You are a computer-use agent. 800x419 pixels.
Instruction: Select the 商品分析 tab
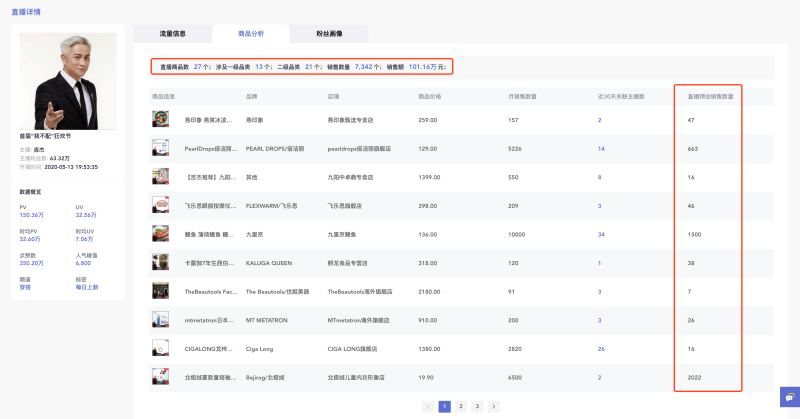237,33
